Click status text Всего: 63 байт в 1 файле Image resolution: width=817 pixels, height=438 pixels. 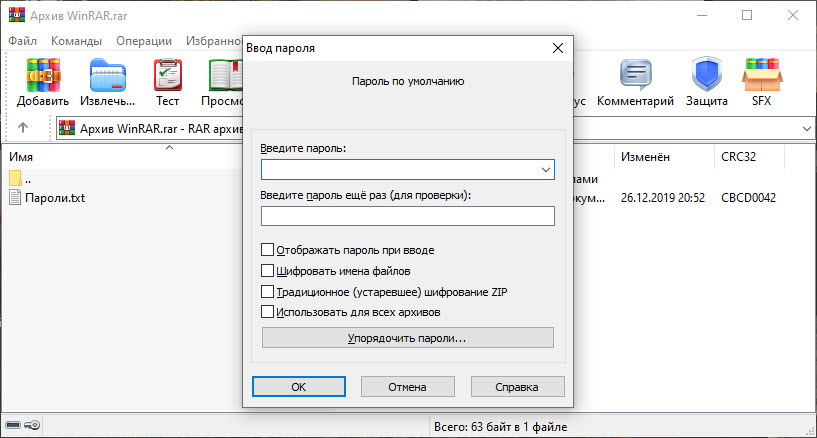tap(500, 427)
